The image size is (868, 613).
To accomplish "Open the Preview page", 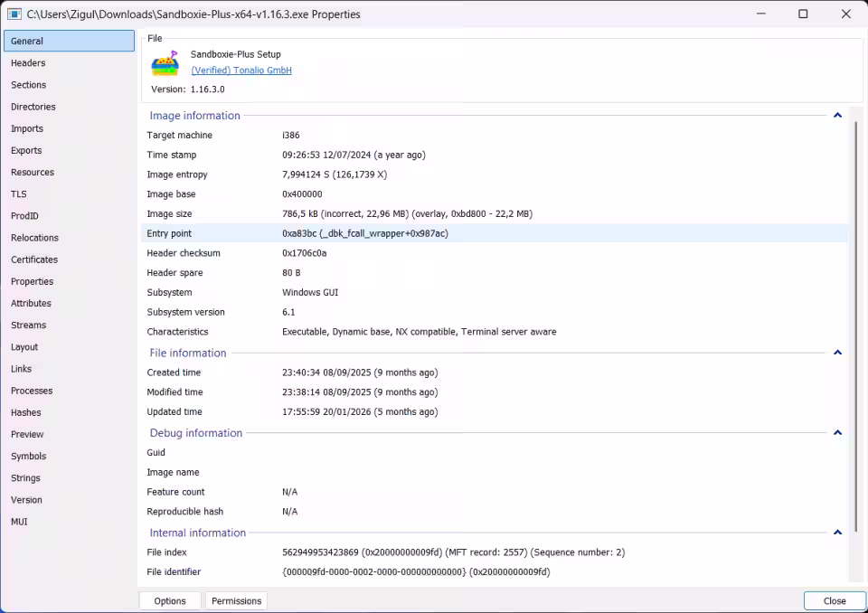I will (x=70, y=434).
